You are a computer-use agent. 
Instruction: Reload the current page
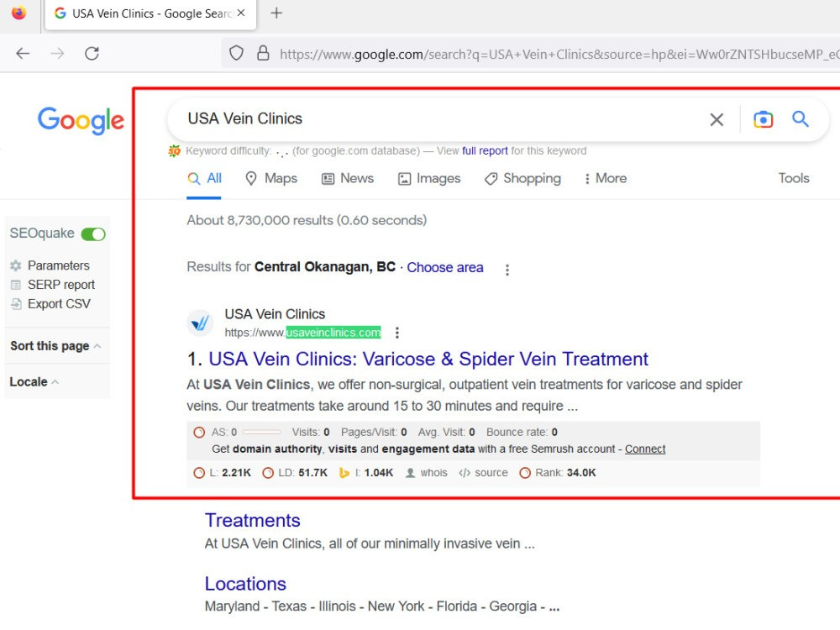pos(92,53)
